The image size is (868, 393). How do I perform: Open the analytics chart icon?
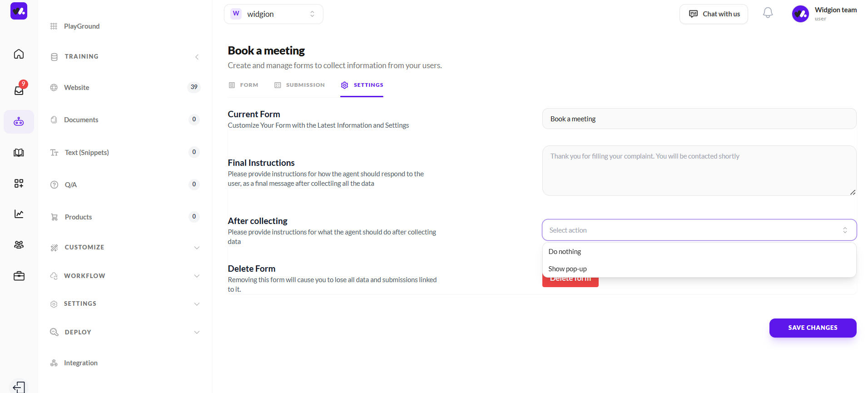[x=19, y=214]
